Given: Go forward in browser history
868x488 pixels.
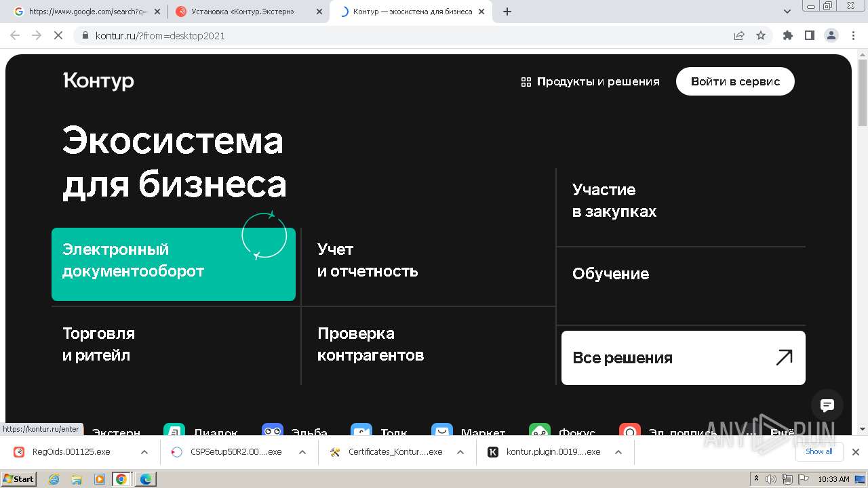Looking at the screenshot, I should pyautogui.click(x=37, y=36).
